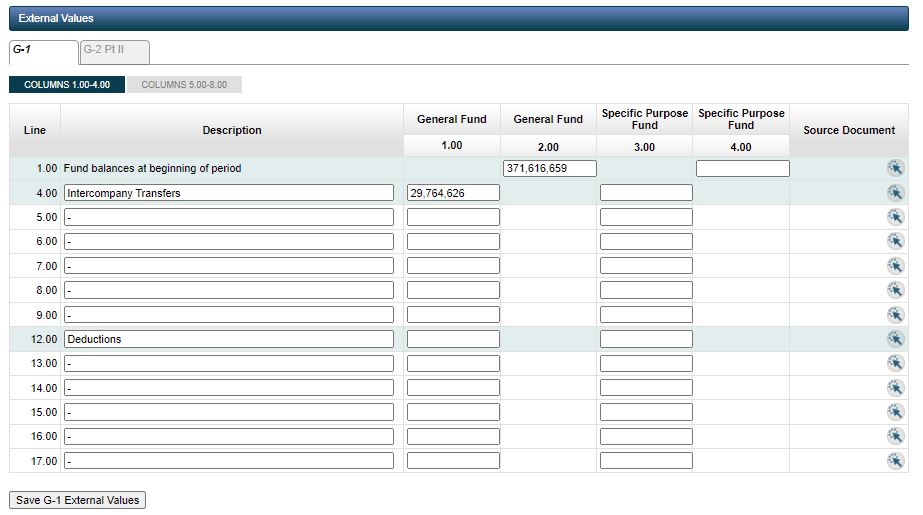This screenshot has height=515, width=923.
Task: Click line 8.00 General Fund 1.00 field
Action: coord(453,290)
